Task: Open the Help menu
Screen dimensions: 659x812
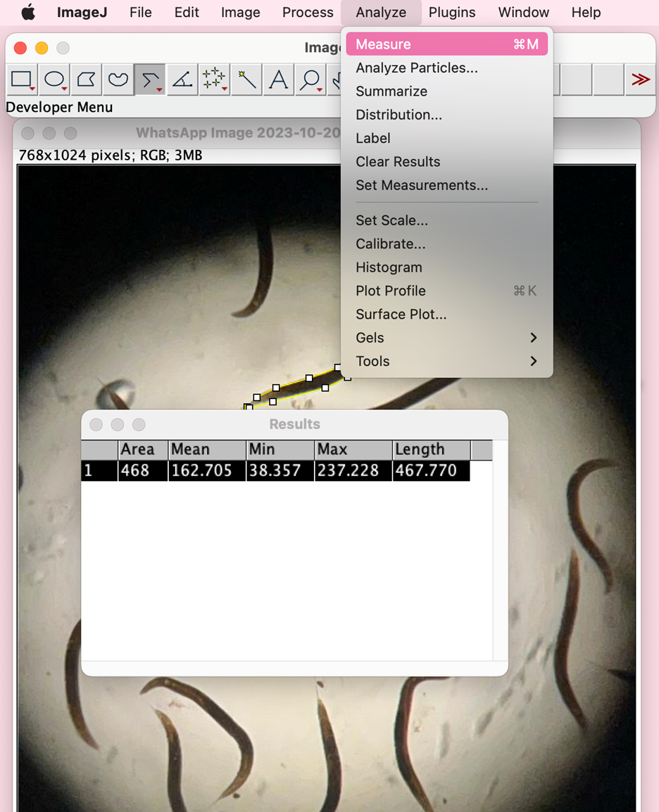Action: pyautogui.click(x=586, y=12)
